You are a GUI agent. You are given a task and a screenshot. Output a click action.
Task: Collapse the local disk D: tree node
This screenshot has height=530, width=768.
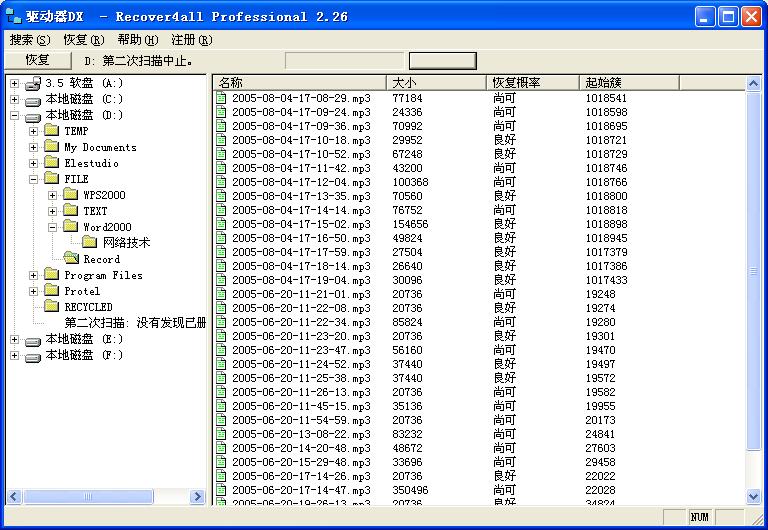pos(14,115)
